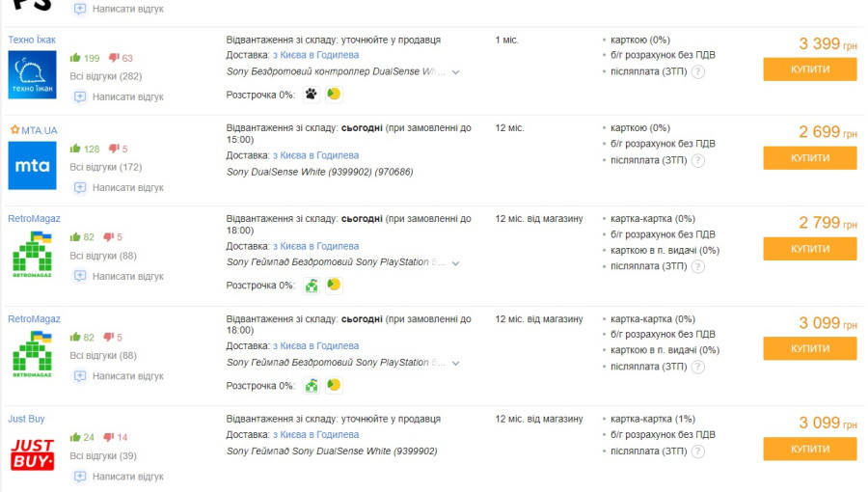Expand Техно Їжак product description chevron
This screenshot has height=492, width=868.
(455, 72)
